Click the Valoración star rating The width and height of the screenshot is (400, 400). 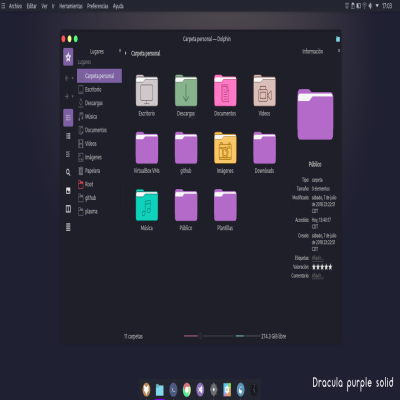[322, 267]
